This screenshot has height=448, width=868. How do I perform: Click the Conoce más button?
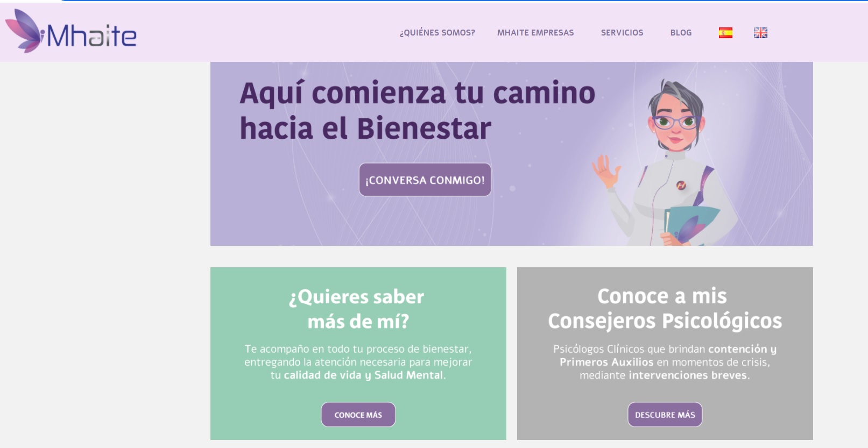[x=358, y=415]
